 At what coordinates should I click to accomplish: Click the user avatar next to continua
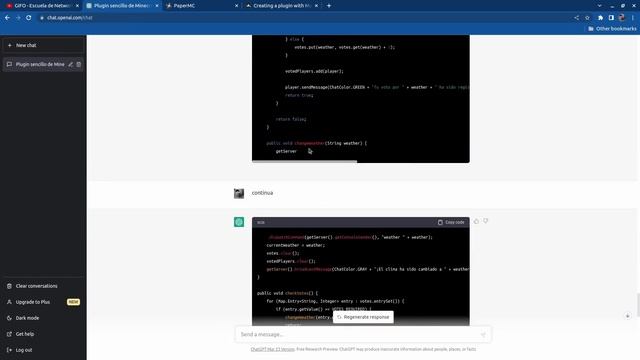tap(239, 193)
